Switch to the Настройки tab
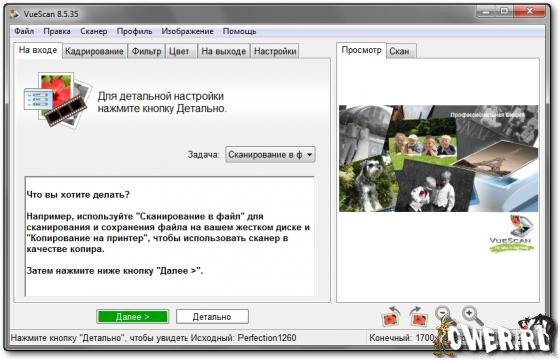 [x=275, y=51]
